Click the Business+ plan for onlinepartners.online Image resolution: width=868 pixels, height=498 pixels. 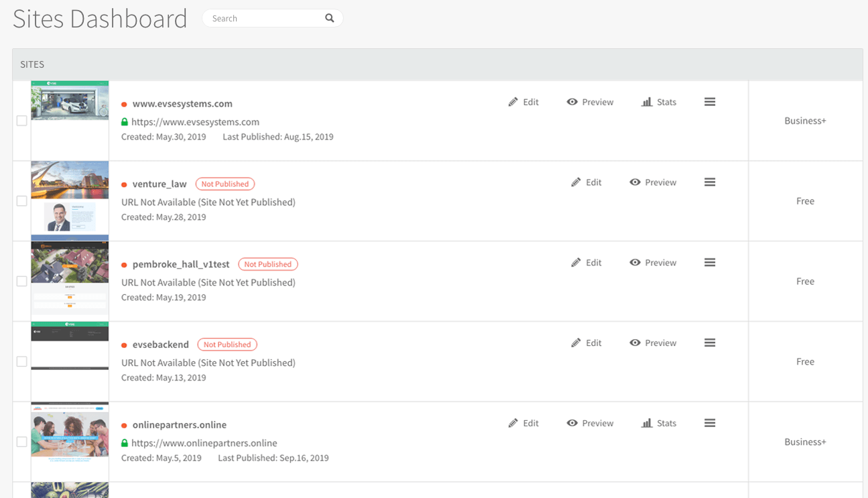pyautogui.click(x=805, y=442)
